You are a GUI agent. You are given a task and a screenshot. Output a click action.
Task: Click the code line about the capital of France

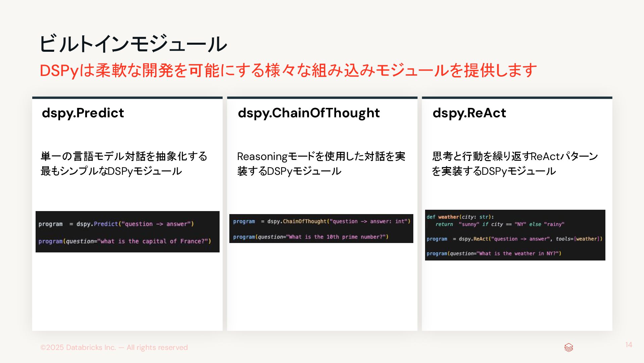[x=125, y=241]
